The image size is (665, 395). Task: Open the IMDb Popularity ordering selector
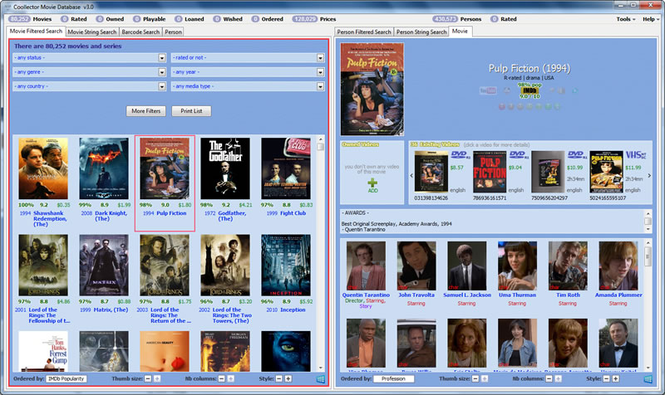[x=66, y=378]
